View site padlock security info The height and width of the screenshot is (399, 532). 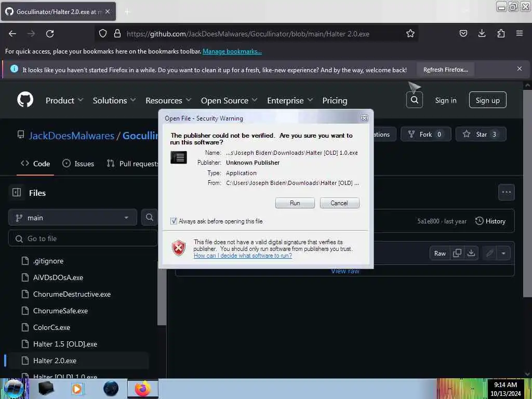tap(117, 33)
